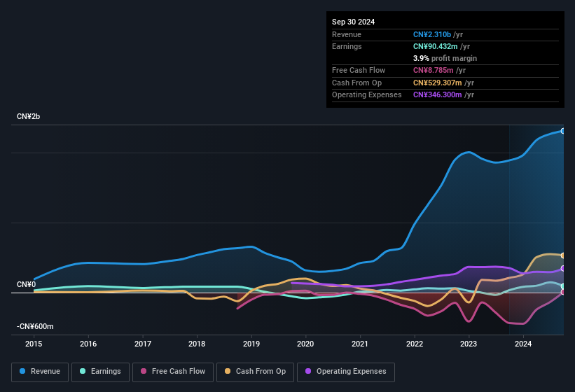Click the 2023 x-axis label
575x392 pixels.
(469, 344)
